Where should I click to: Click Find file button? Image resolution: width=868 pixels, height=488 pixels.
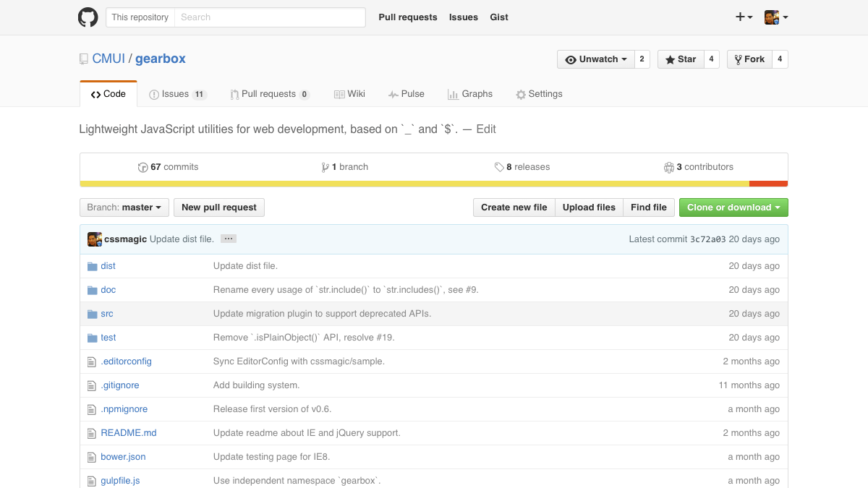coord(649,207)
